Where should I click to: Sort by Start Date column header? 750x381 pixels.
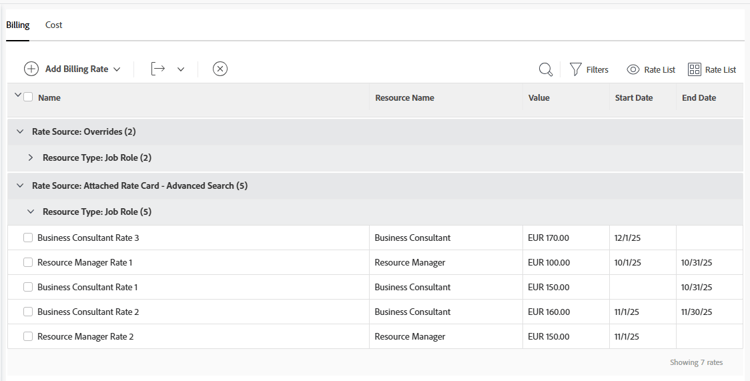point(634,98)
